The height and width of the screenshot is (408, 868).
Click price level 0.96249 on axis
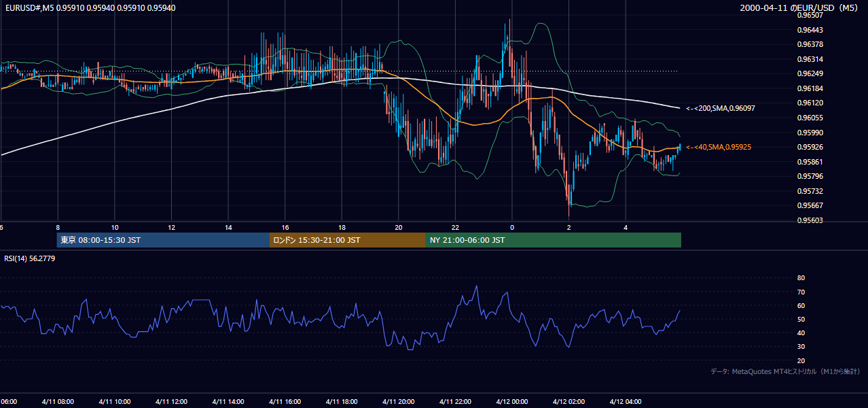click(x=810, y=73)
